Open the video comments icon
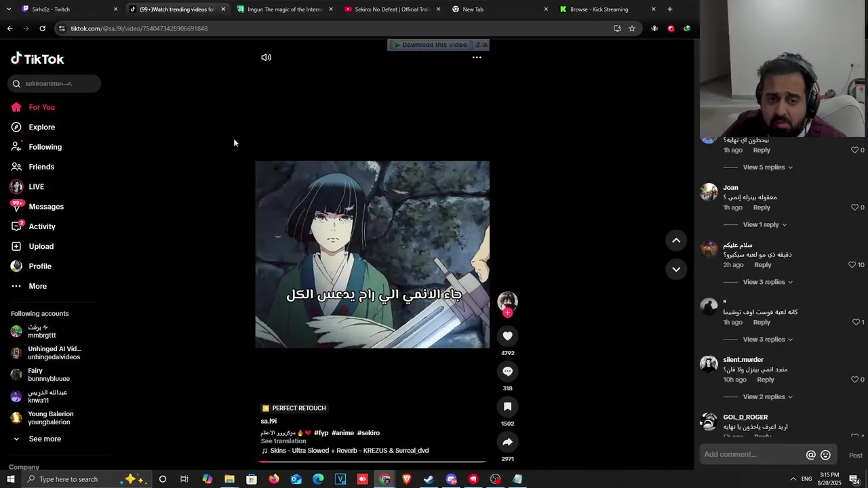This screenshot has width=868, height=488. (x=507, y=371)
